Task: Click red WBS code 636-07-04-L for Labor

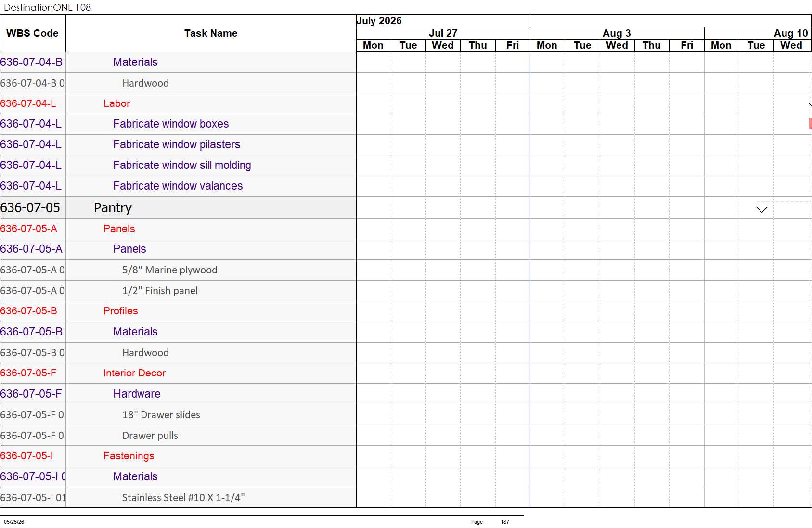Action: coord(28,103)
